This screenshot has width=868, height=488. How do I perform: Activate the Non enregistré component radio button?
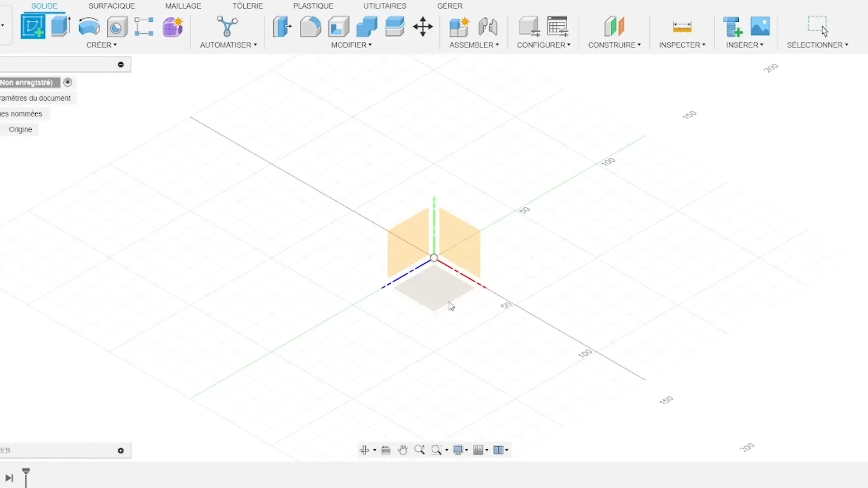[68, 82]
